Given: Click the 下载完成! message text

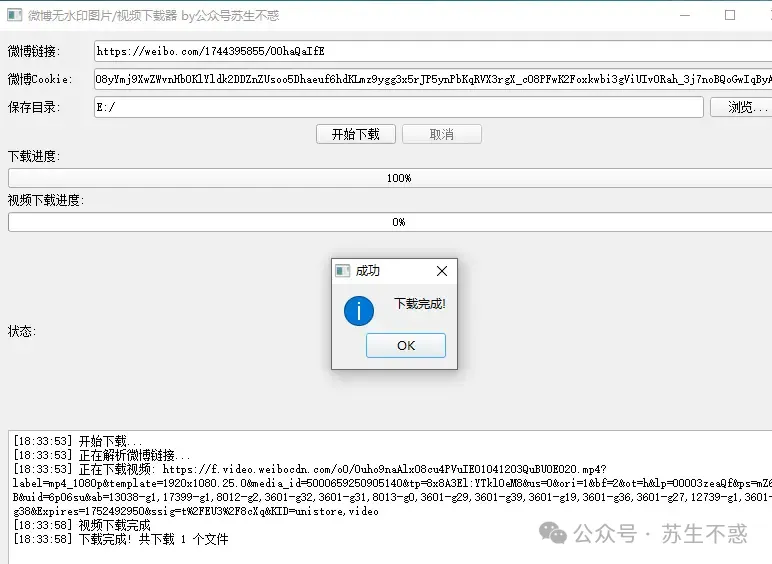Looking at the screenshot, I should 420,304.
